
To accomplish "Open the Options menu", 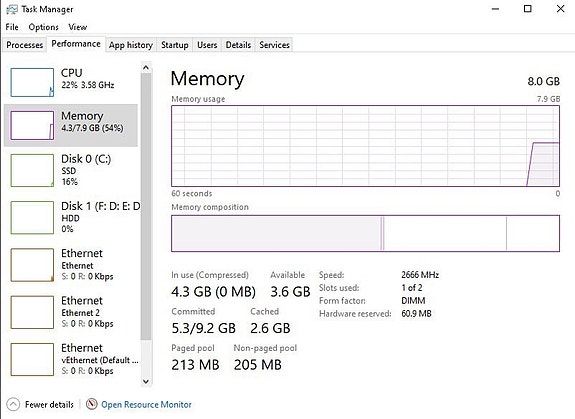I will pyautogui.click(x=43, y=27).
